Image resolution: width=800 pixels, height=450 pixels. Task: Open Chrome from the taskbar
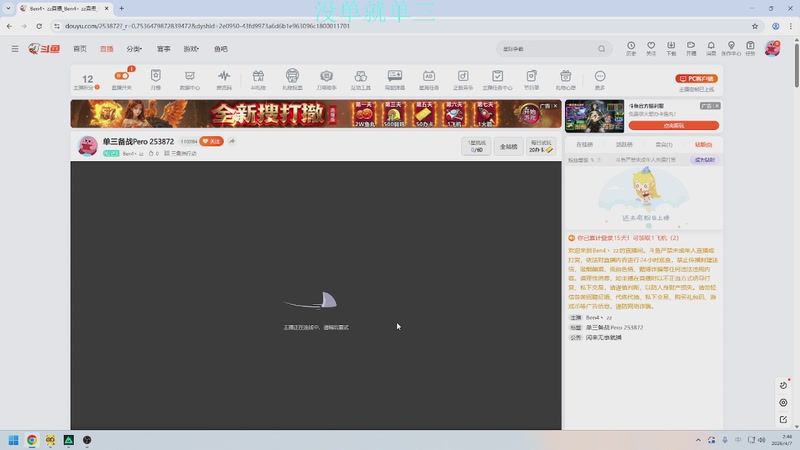32,440
